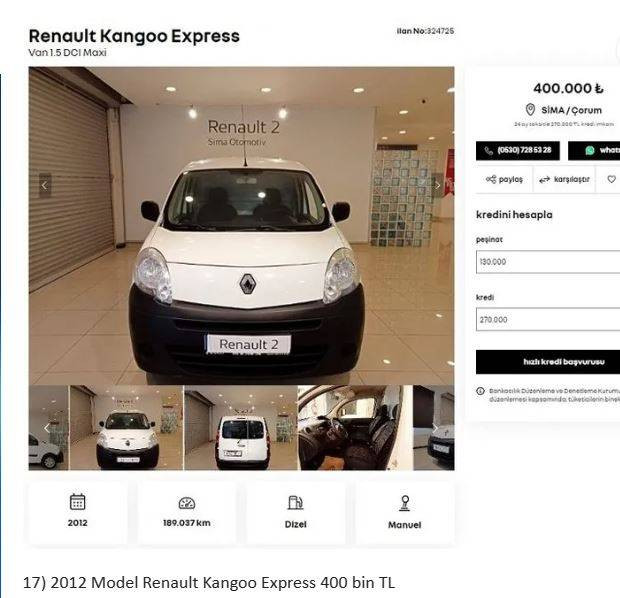The image size is (620, 598).
Task: Select the rear view van thumbnail
Action: pos(241,428)
